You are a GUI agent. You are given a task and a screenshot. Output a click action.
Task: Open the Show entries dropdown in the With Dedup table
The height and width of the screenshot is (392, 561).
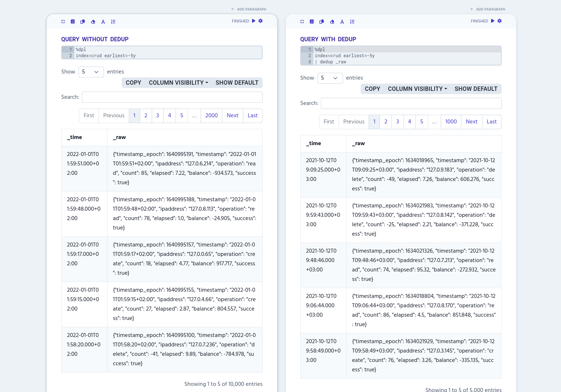click(x=330, y=78)
